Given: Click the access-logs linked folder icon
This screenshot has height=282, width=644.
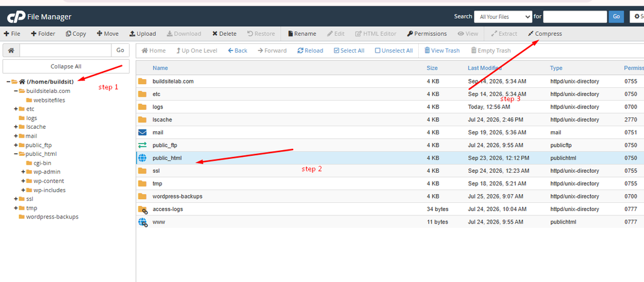Looking at the screenshot, I should point(143,209).
